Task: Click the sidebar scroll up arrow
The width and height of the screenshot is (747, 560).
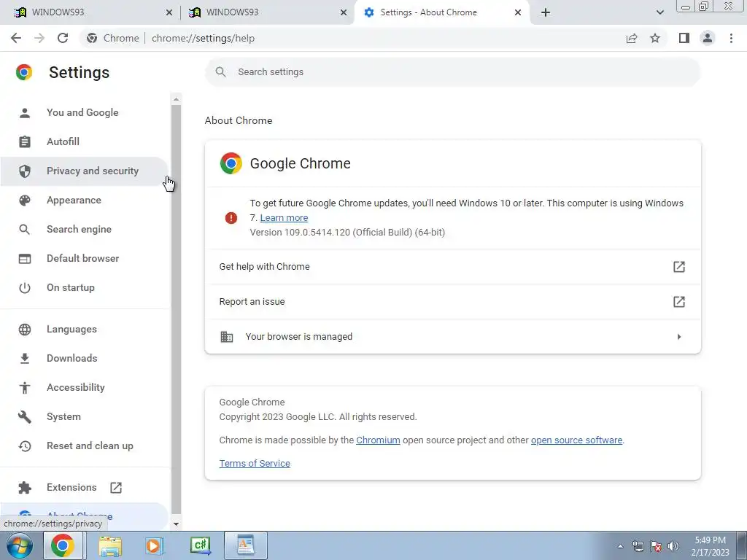Action: click(176, 99)
